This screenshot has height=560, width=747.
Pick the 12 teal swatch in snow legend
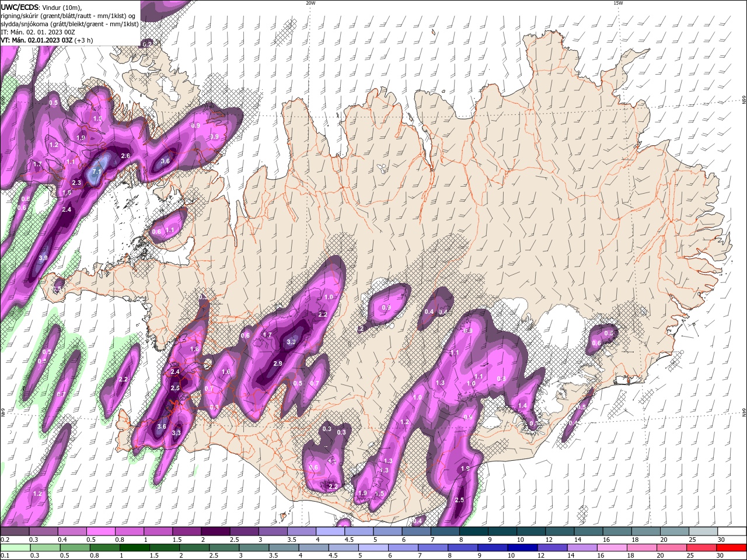(x=560, y=531)
